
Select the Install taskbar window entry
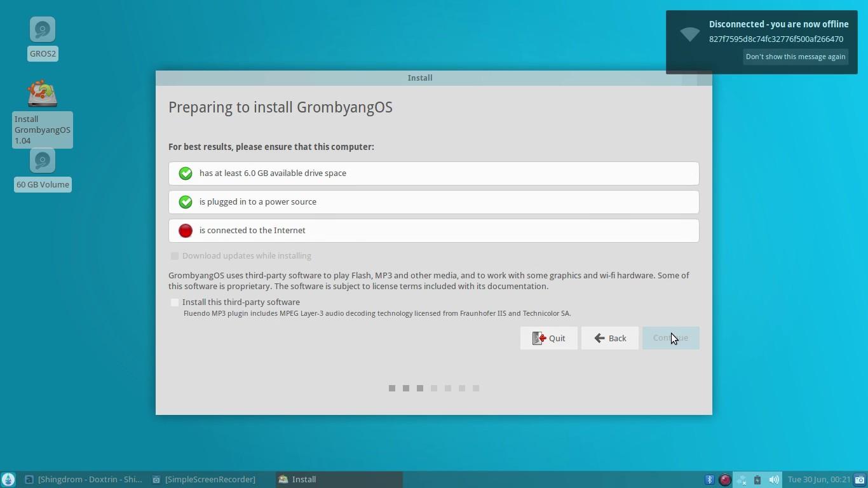click(x=339, y=480)
